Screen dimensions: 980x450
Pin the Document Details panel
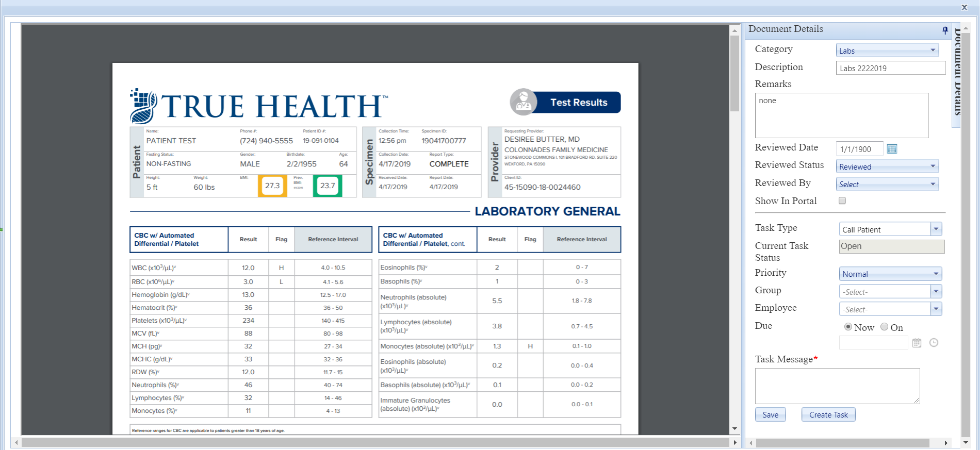pos(945,30)
